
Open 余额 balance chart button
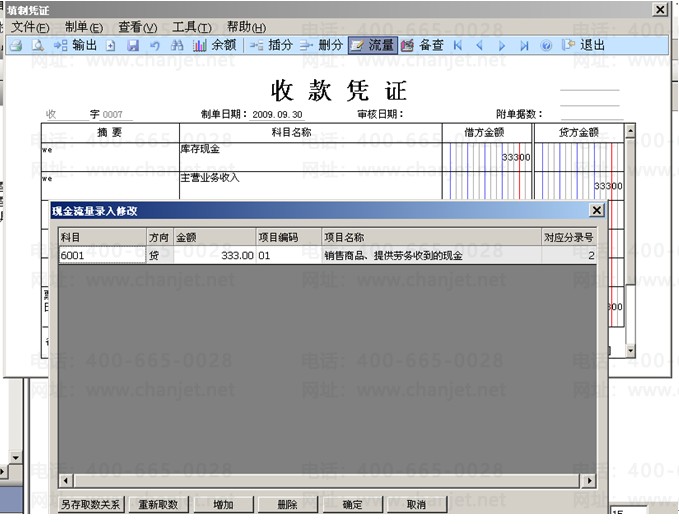click(215, 45)
